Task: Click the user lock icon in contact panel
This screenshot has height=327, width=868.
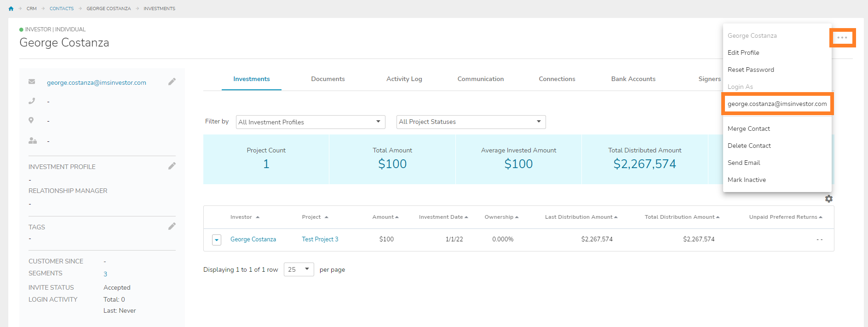Action: [33, 140]
